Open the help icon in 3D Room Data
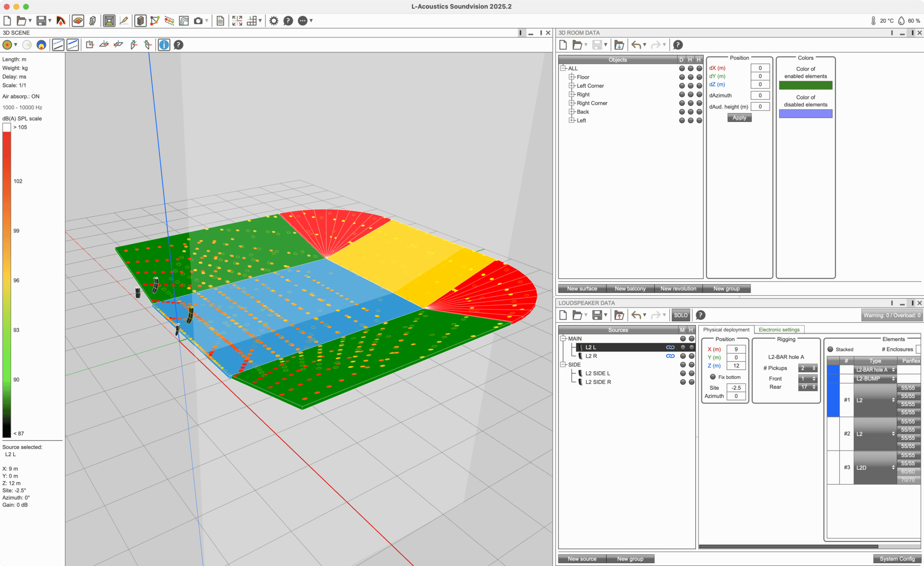Screen dimensions: 924x566 [x=678, y=45]
